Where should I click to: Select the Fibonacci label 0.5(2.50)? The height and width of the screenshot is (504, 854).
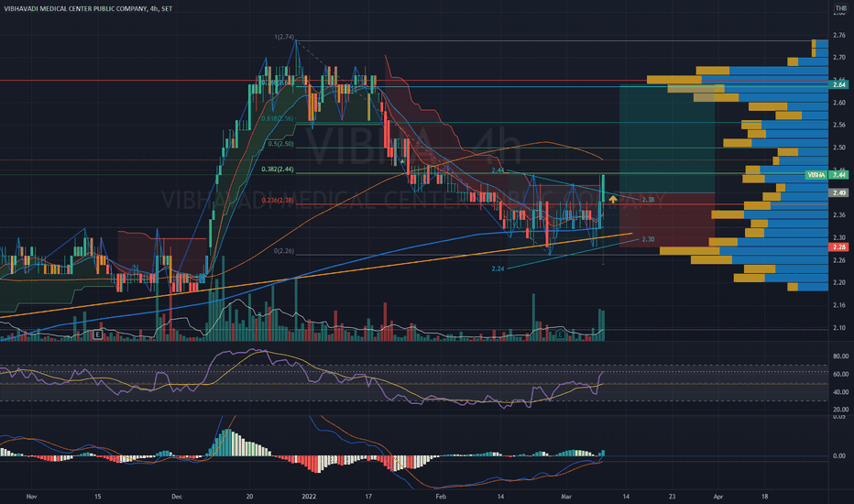pyautogui.click(x=281, y=144)
